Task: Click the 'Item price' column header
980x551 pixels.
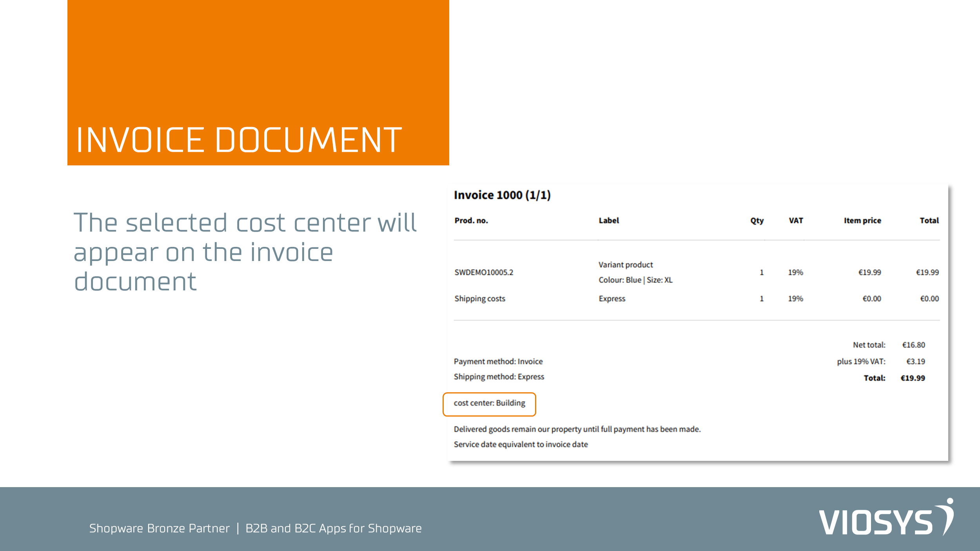Action: 862,221
